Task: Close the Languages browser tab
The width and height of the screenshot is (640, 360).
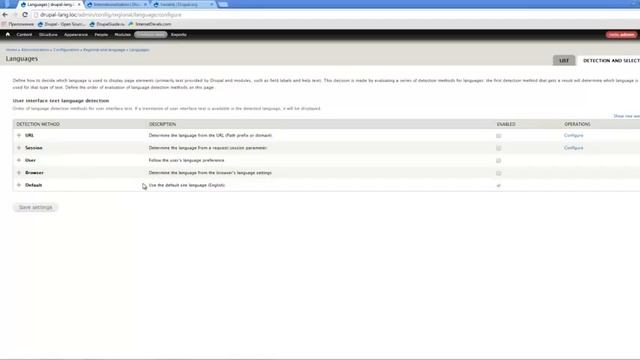Action: tap(79, 4)
